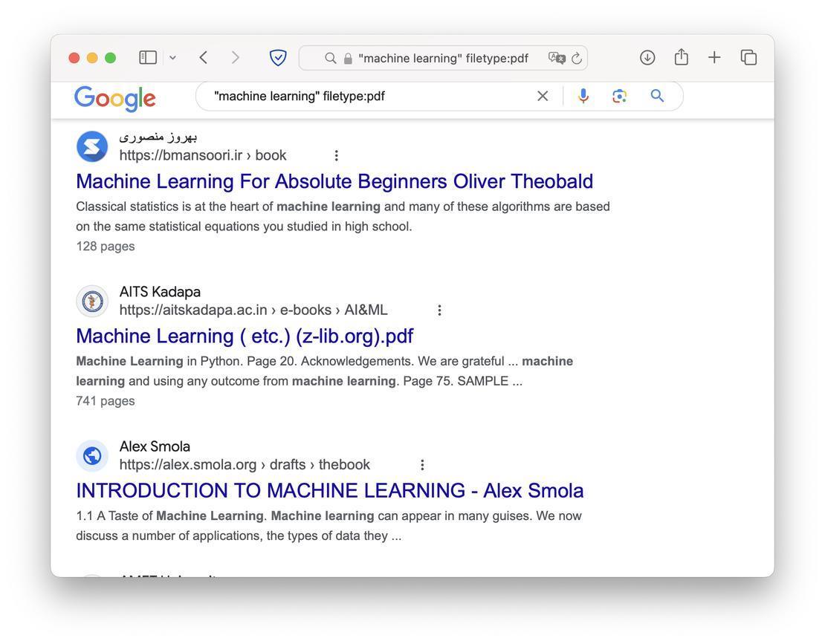Open more options for bmansoori.ir result
The width and height of the screenshot is (825, 644).
point(336,155)
